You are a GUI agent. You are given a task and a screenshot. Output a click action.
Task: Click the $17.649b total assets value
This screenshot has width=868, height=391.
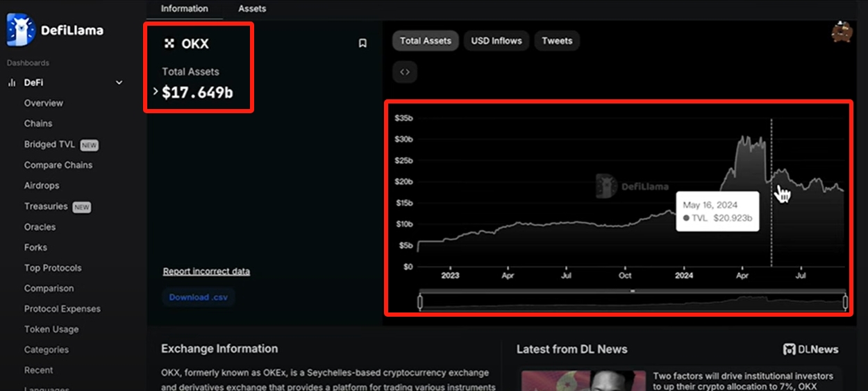197,92
